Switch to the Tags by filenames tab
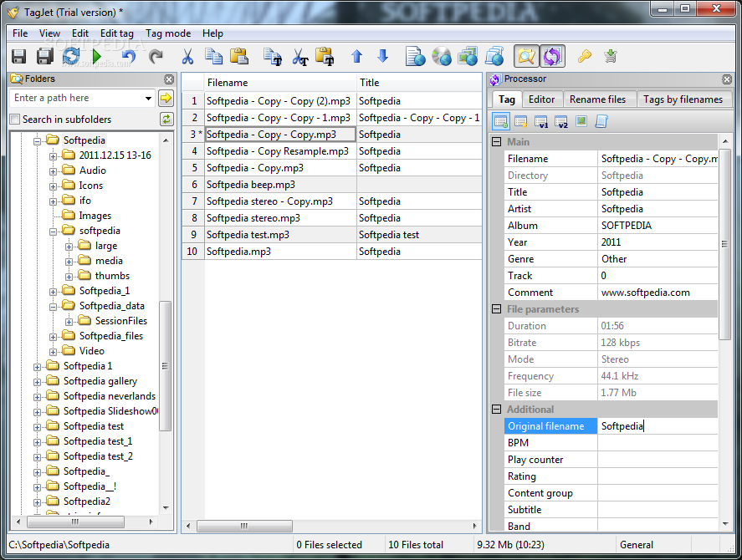 click(683, 99)
